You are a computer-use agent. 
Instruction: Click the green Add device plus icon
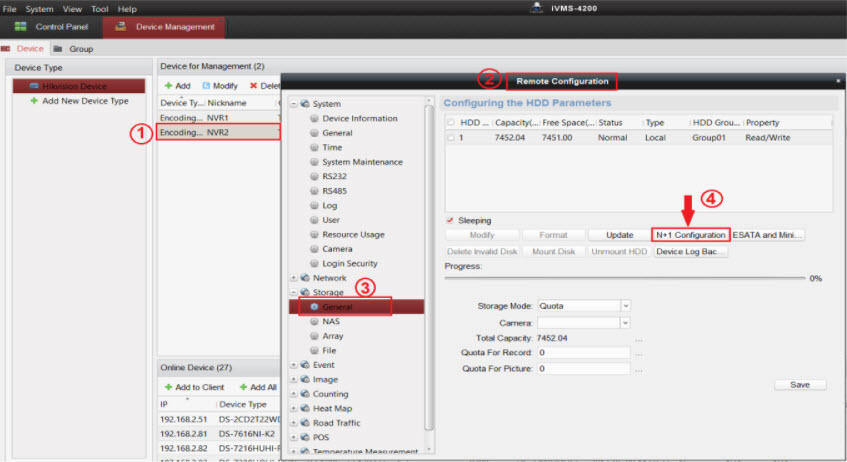click(168, 86)
